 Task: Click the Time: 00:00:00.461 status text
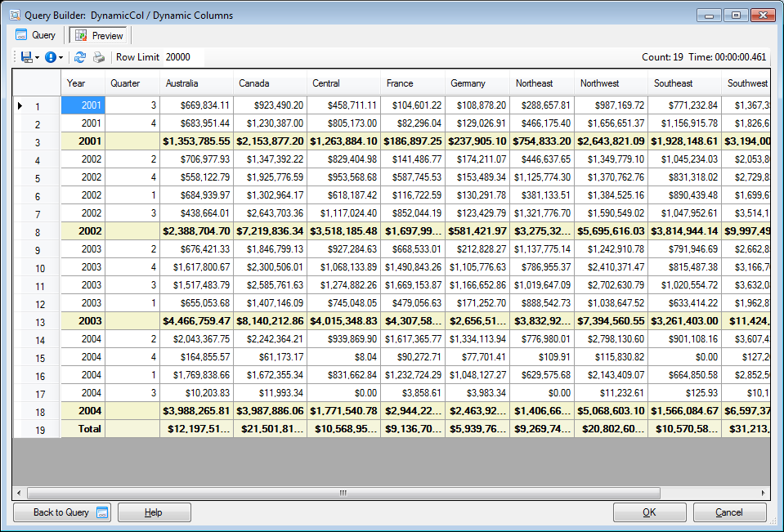727,57
